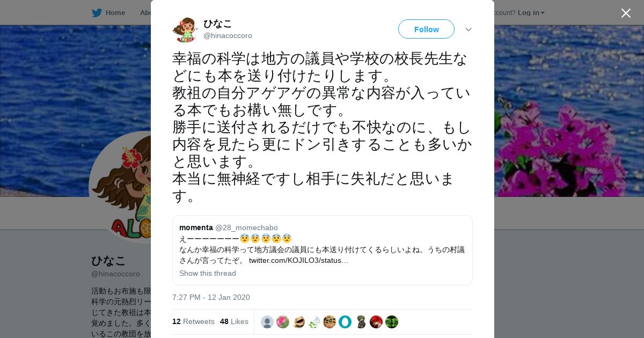
Task: Open the Log in dropdown
Action: pyautogui.click(x=531, y=13)
